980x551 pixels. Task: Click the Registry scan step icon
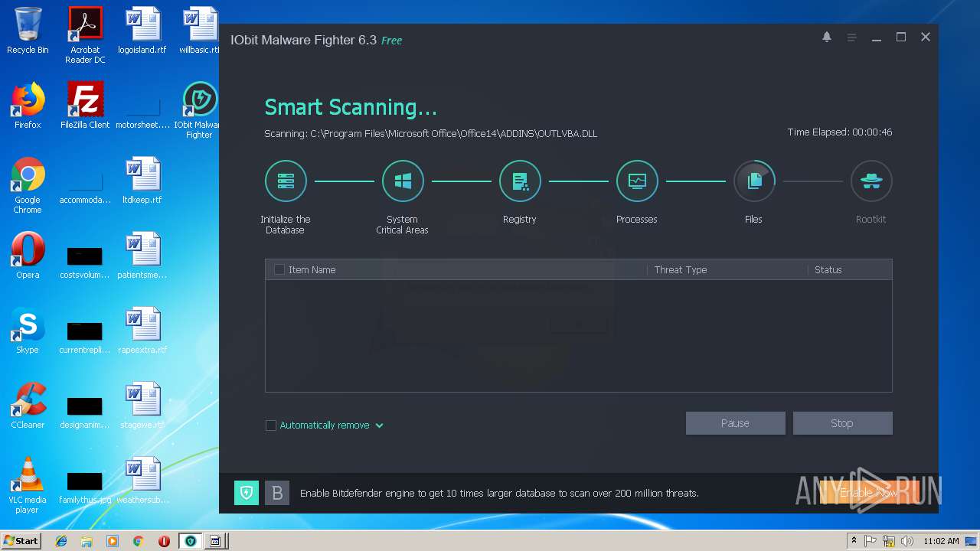pyautogui.click(x=520, y=181)
